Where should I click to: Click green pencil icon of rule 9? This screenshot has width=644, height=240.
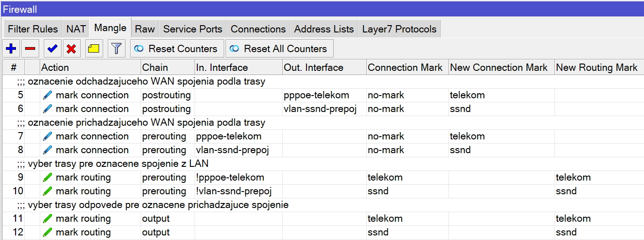48,177
